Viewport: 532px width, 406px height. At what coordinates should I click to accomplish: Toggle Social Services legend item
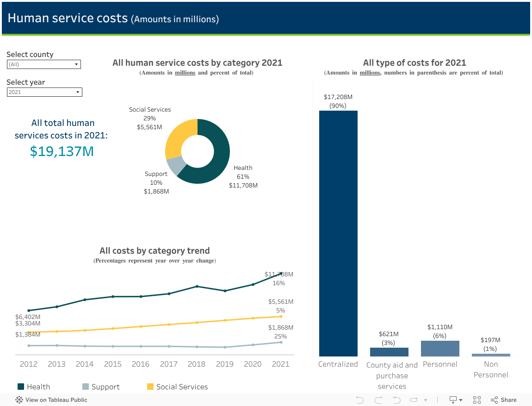(177, 387)
